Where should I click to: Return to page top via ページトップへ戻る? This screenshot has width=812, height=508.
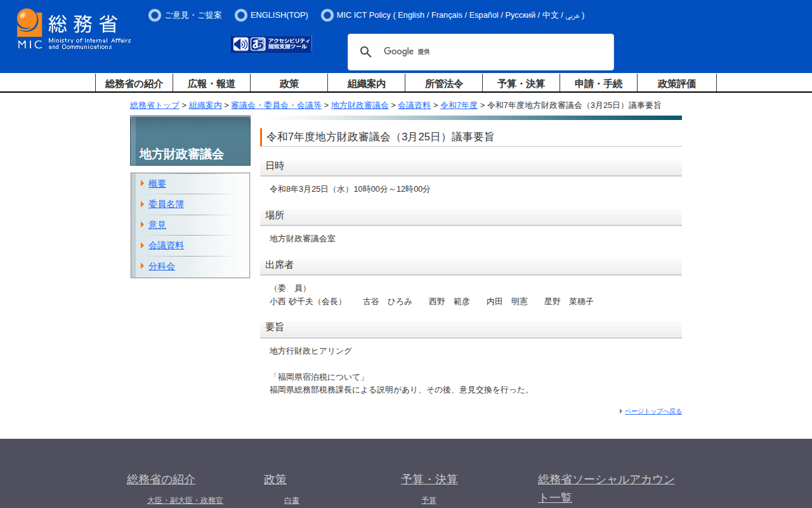tap(653, 411)
